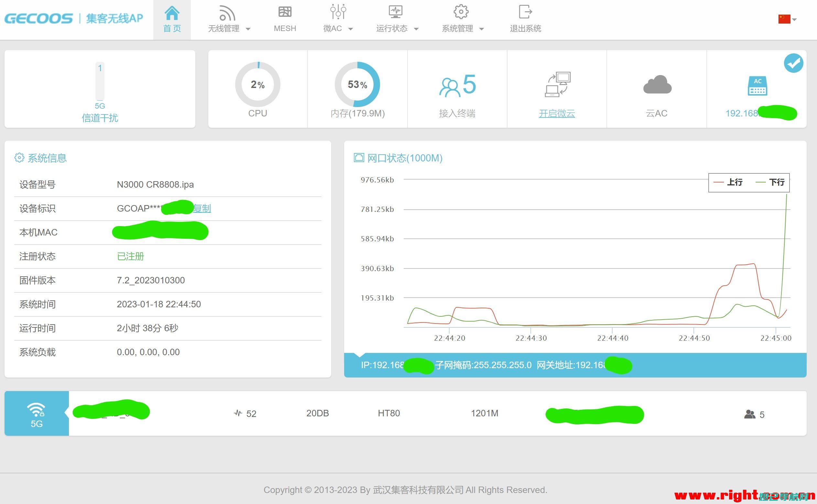The height and width of the screenshot is (504, 817).
Task: Click the memory 53% usage gauge
Action: 357,84
